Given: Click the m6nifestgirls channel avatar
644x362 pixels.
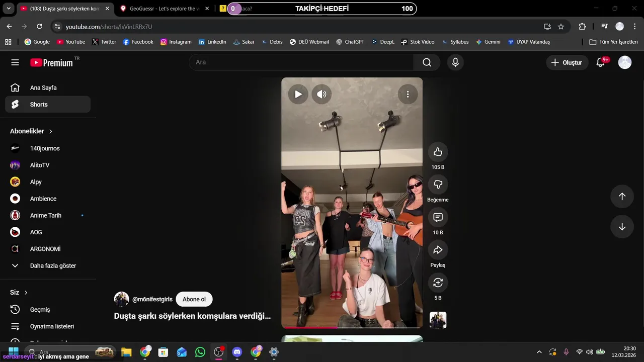Looking at the screenshot, I should click(121, 299).
